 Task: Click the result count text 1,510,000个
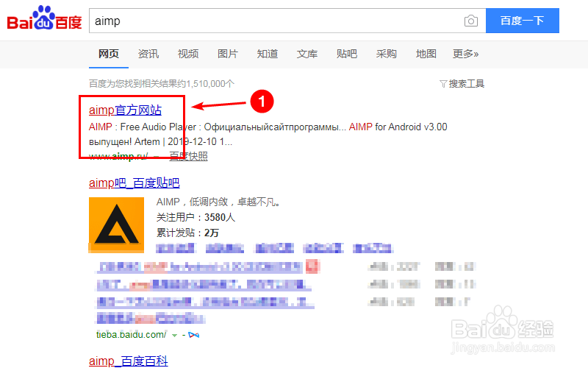coord(210,83)
